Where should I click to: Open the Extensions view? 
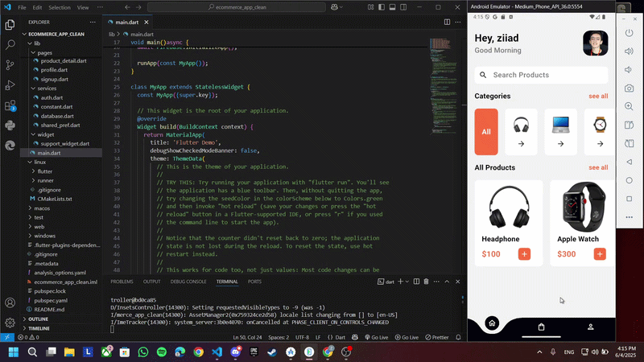[x=10, y=105]
